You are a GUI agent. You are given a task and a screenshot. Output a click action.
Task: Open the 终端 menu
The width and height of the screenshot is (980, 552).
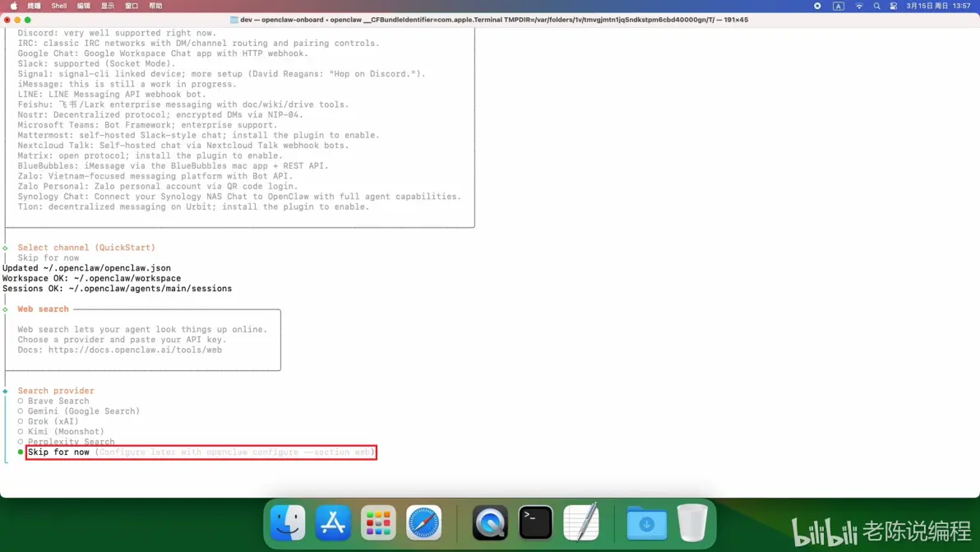35,6
